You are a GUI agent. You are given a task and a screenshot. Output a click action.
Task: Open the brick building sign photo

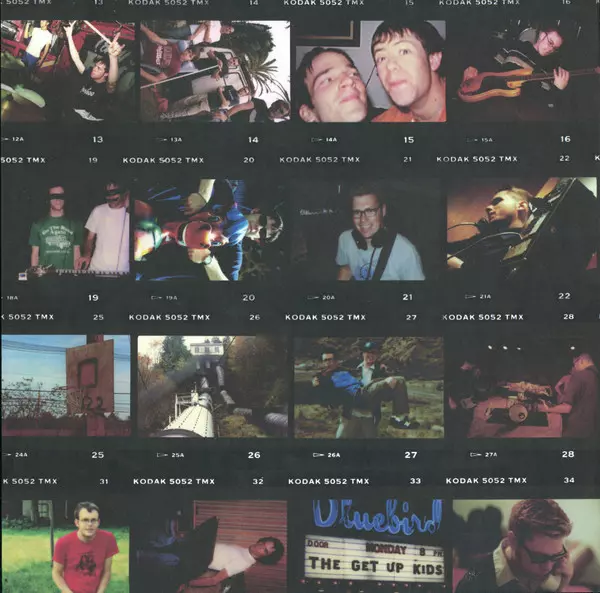pos(66,385)
